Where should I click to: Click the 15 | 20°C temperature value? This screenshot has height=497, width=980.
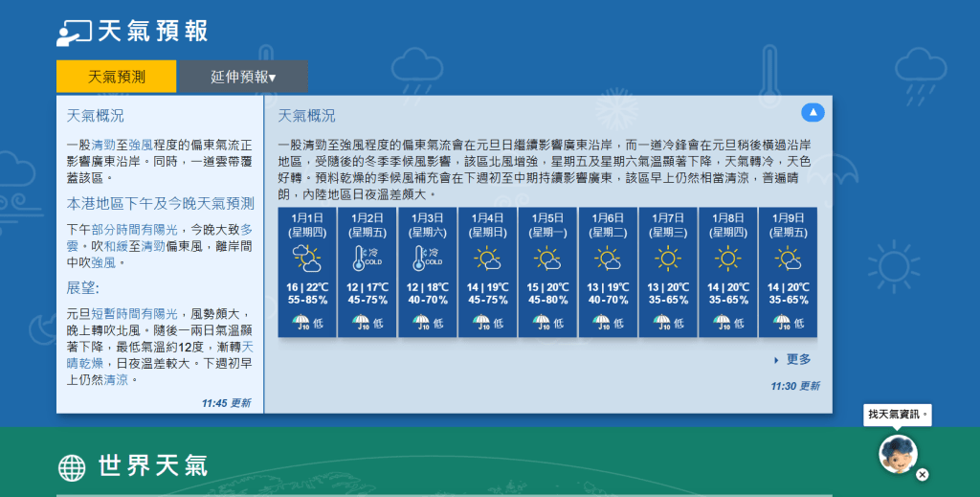point(547,287)
